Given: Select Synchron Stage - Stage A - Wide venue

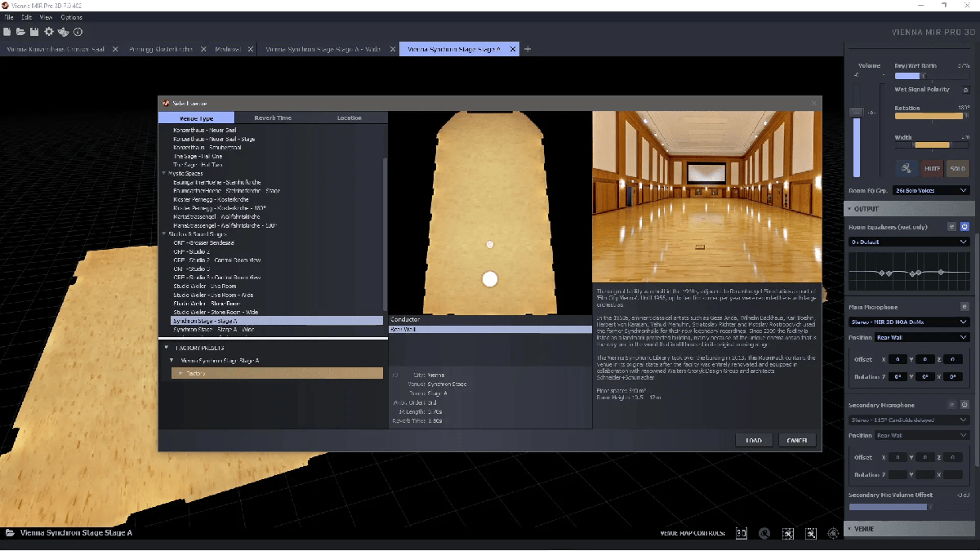Looking at the screenshot, I should 213,330.
